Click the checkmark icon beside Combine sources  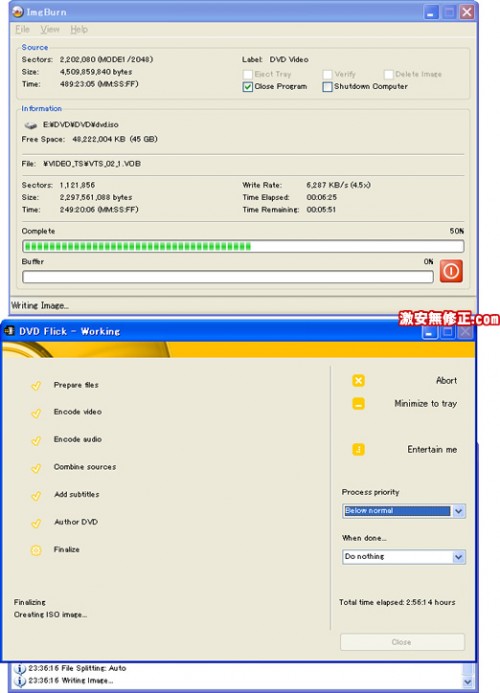[36, 468]
